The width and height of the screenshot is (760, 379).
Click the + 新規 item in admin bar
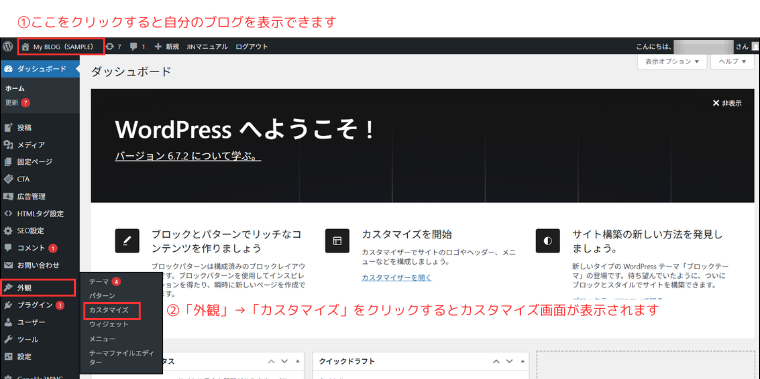click(167, 47)
